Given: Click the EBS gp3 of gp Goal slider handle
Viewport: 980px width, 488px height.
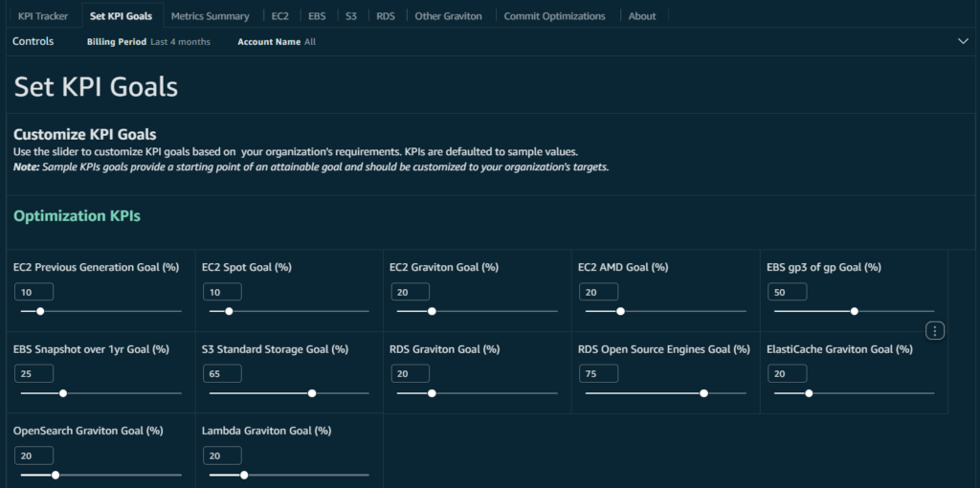Looking at the screenshot, I should point(854,311).
